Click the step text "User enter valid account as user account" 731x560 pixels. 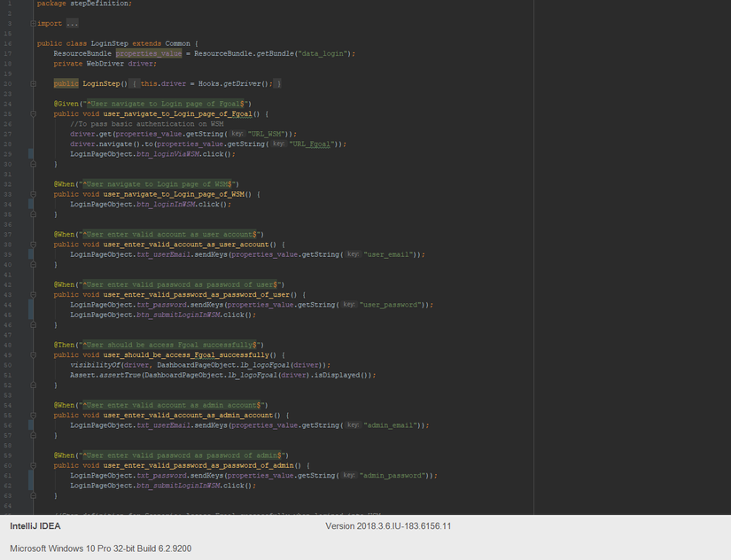point(170,235)
